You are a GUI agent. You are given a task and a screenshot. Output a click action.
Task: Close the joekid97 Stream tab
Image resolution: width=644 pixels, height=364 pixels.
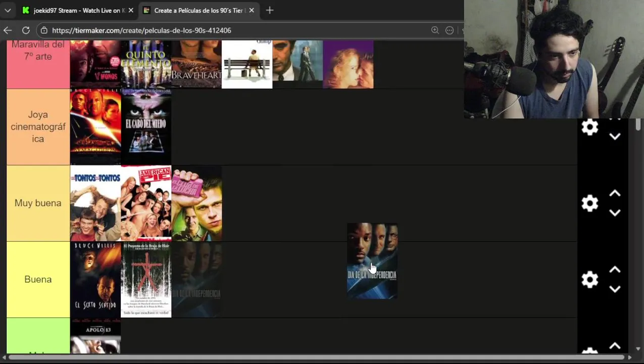pos(131,10)
